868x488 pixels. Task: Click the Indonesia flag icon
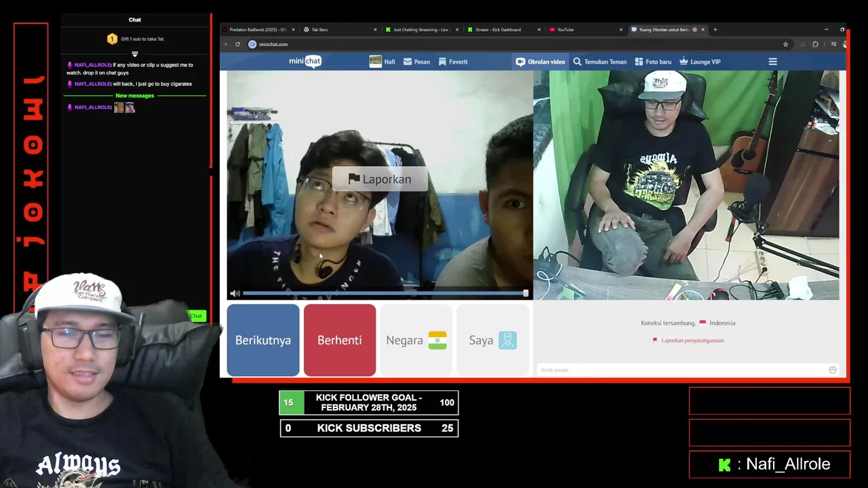[703, 323]
